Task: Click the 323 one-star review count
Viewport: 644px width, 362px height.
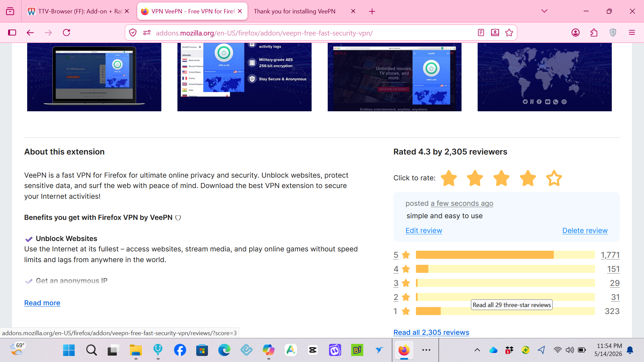Action: 612,311
